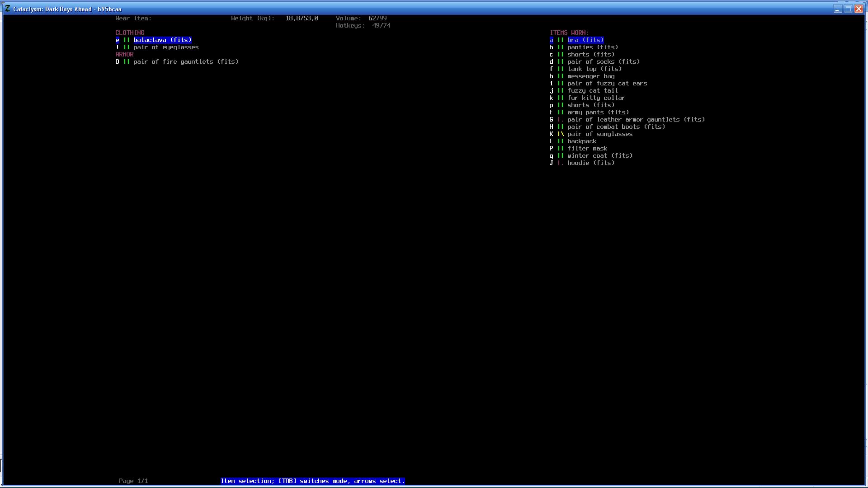The height and width of the screenshot is (488, 868).
Task: Click the messenger bag worn entry
Action: (x=590, y=76)
